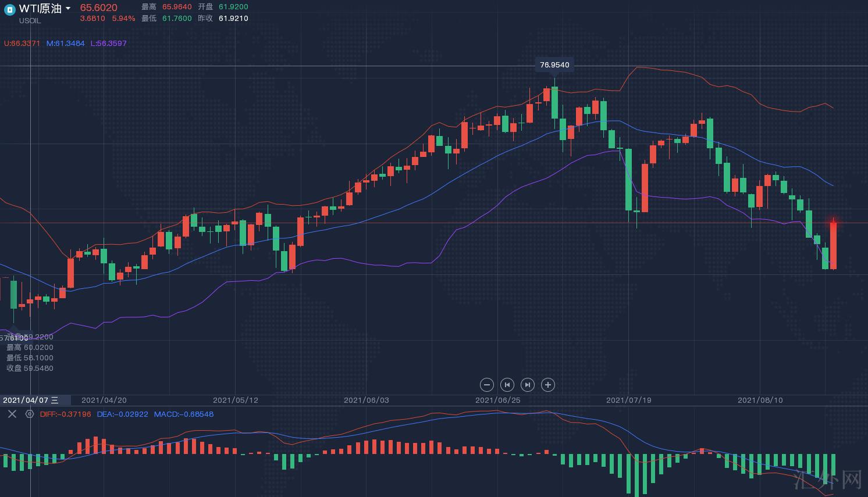Expand the WTI原油 symbol dropdown arrow
This screenshot has width=868, height=497.
(68, 8)
